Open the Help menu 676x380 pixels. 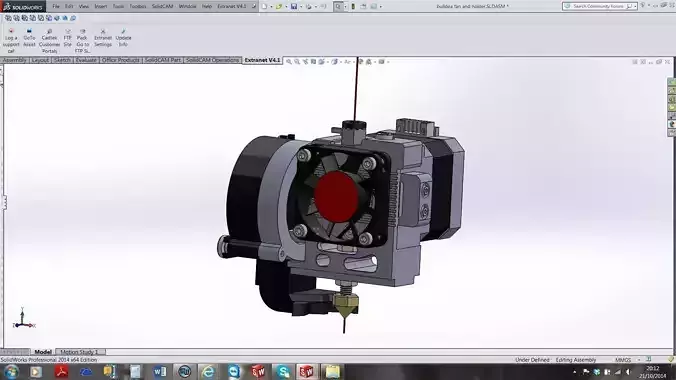(x=207, y=6)
